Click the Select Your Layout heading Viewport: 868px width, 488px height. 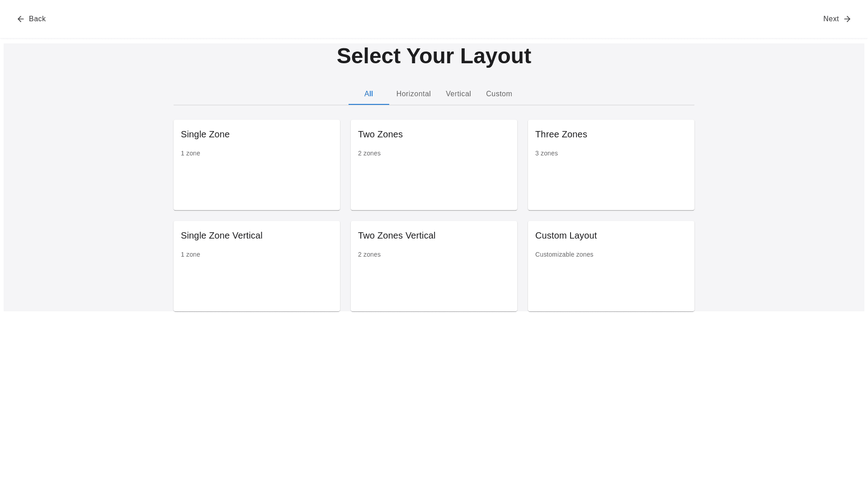[434, 56]
